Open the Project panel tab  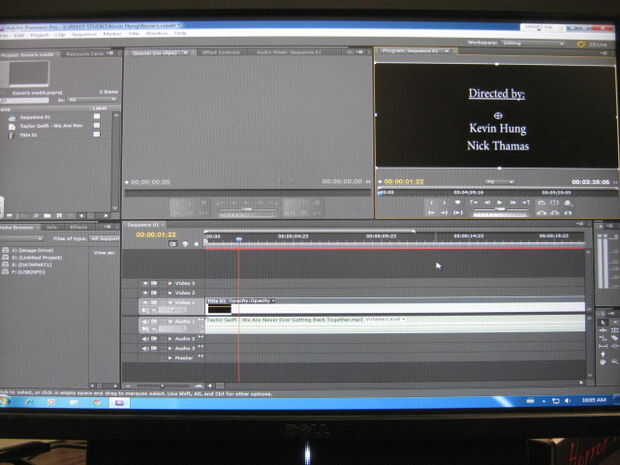click(x=28, y=55)
